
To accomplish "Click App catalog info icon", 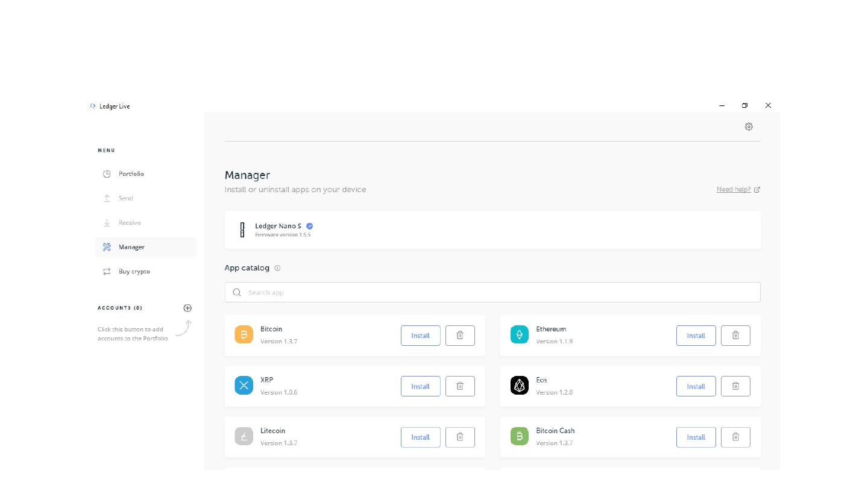I will coord(277,268).
